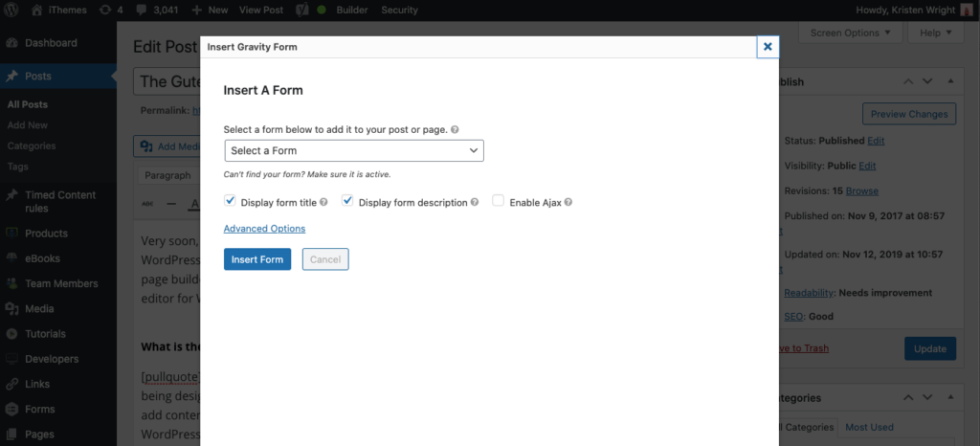Click help icon beside Display form title
Screen dimensions: 980x446
point(323,202)
